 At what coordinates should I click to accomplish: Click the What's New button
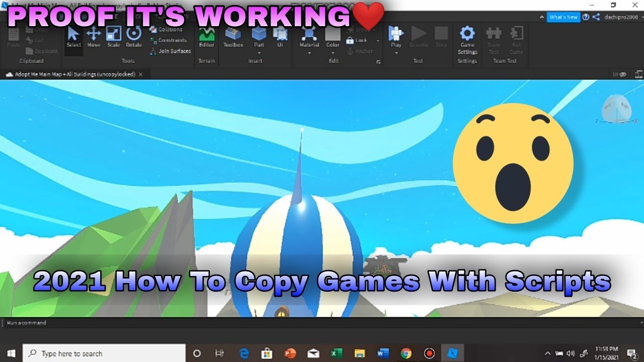click(563, 17)
